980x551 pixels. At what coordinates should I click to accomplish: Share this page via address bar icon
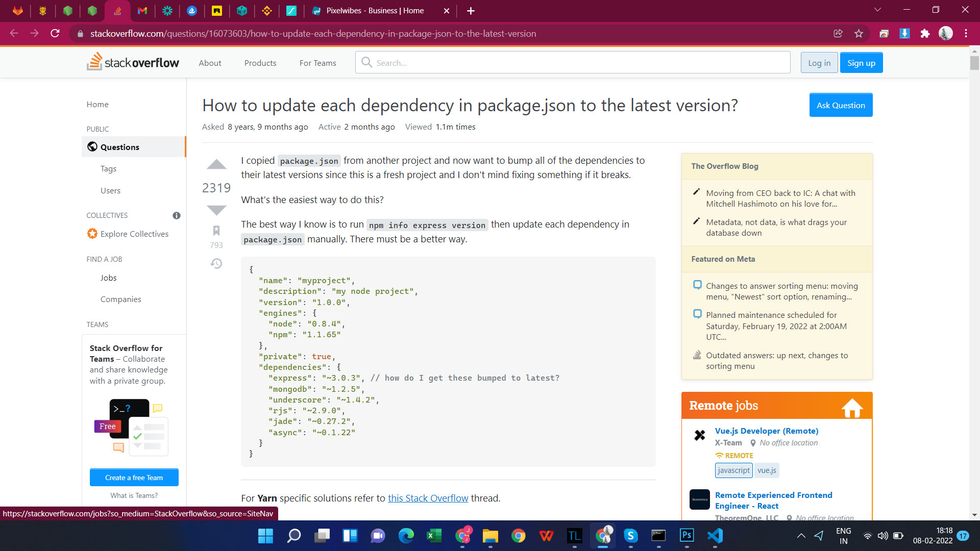(x=838, y=34)
